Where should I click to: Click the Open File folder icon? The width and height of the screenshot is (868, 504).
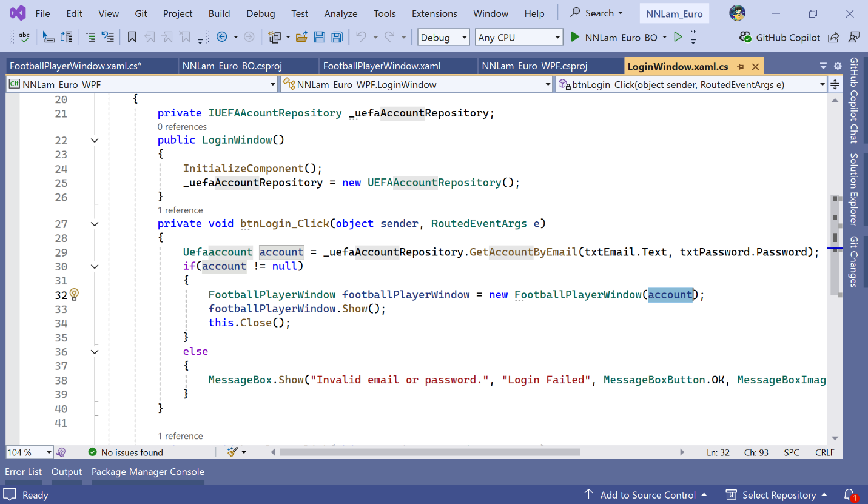tap(301, 37)
